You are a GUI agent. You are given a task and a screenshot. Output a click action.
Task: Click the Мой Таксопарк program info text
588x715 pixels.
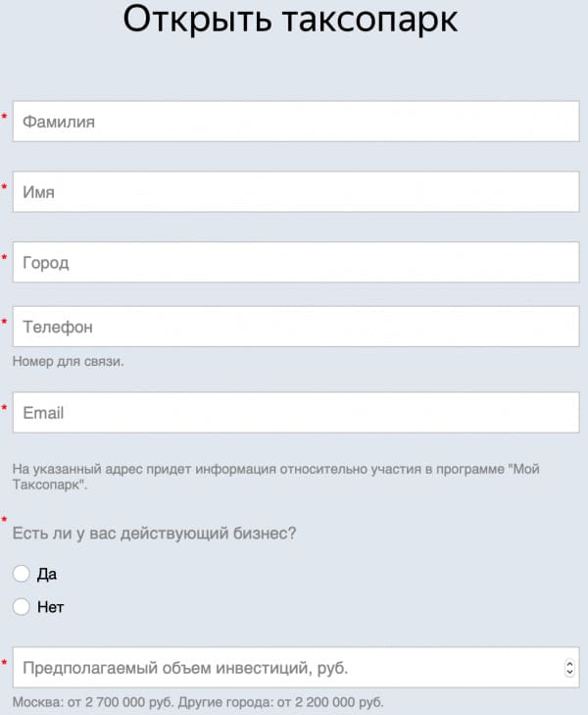[276, 477]
